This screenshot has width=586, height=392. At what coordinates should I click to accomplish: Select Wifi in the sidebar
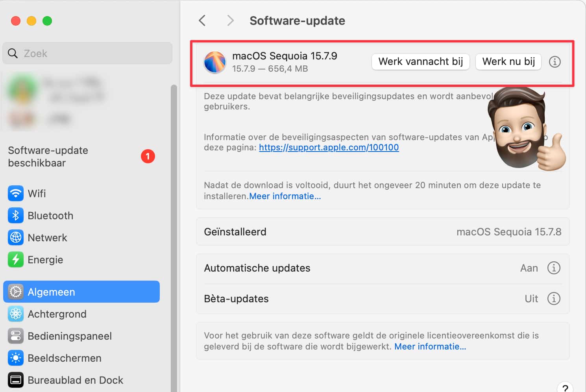[81, 194]
